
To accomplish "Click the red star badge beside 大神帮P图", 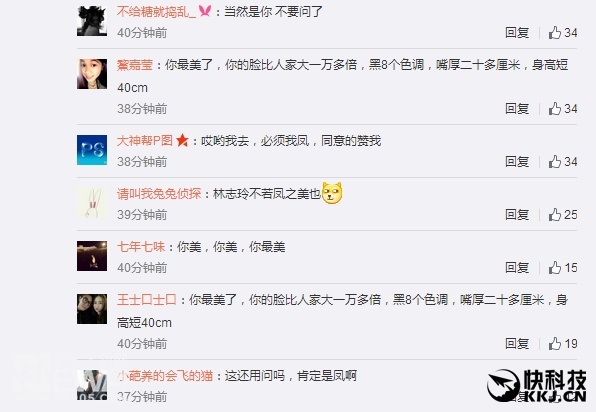I will (x=182, y=141).
